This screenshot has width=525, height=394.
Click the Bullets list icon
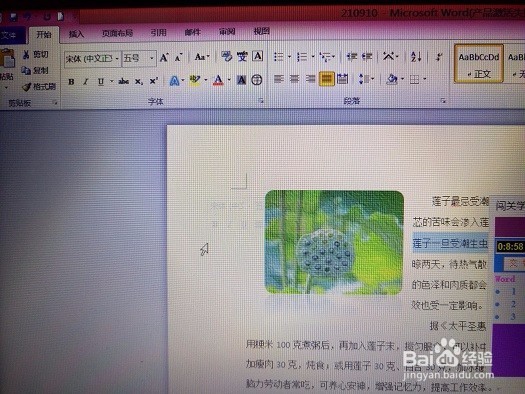(x=279, y=57)
